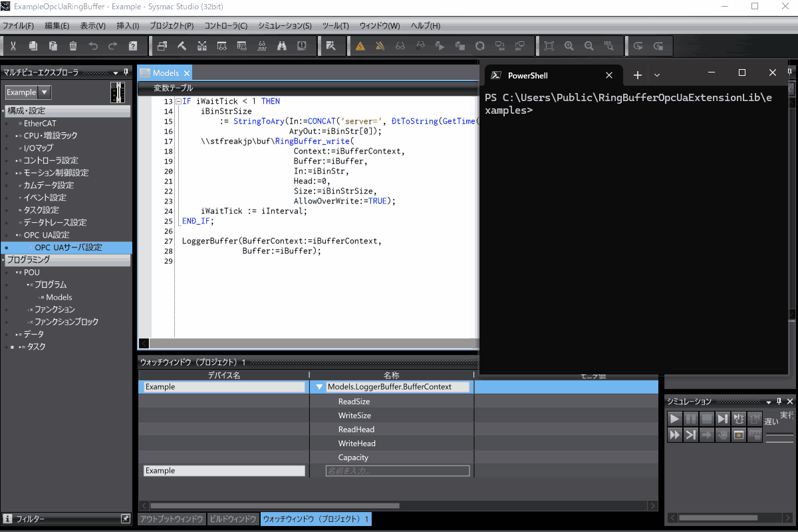
Task: Click the simulation Pause button
Action: point(690,419)
